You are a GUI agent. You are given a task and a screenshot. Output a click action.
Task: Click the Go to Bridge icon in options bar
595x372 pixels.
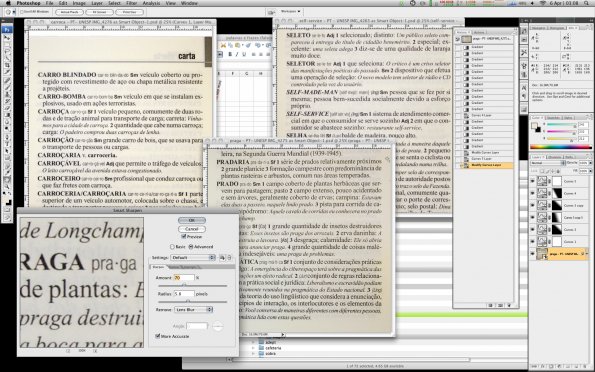pyautogui.click(x=271, y=12)
